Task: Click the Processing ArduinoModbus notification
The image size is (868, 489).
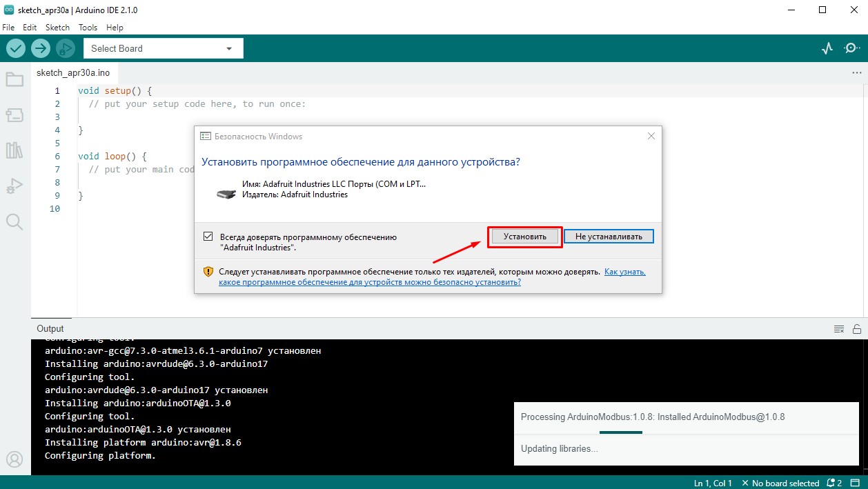Action: click(x=653, y=417)
